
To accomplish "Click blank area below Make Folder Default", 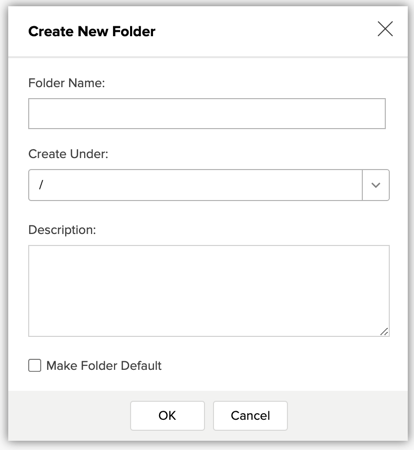I will [207, 382].
